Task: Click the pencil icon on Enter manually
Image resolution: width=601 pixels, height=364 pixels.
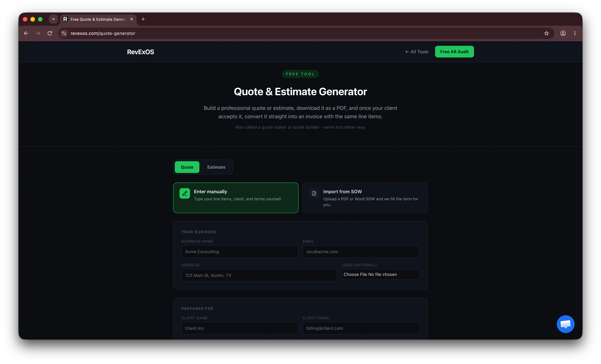Action: [185, 194]
